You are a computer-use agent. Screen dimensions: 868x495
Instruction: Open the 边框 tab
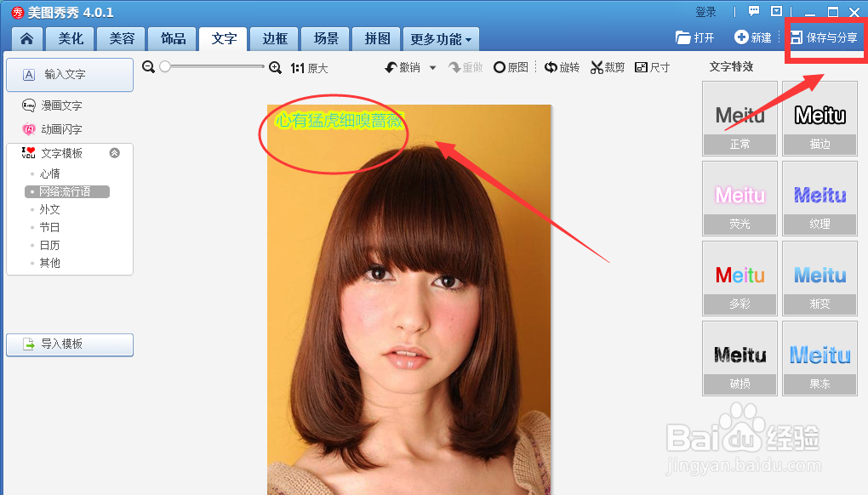click(275, 39)
